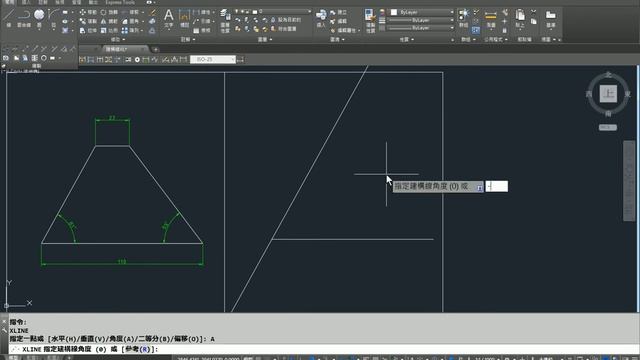Open a new drawing tab with plus button
Image resolution: width=640 pixels, height=360 pixels.
156,49
